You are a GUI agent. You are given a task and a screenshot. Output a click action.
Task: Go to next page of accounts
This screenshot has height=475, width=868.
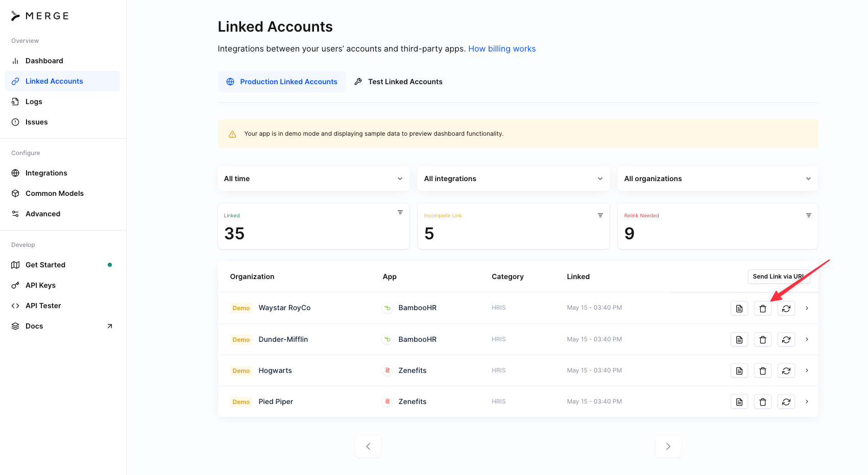(x=668, y=446)
